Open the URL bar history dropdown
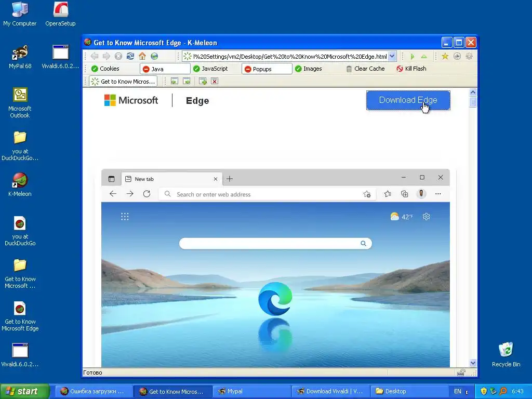Viewport: 532px width, 399px height. click(392, 56)
